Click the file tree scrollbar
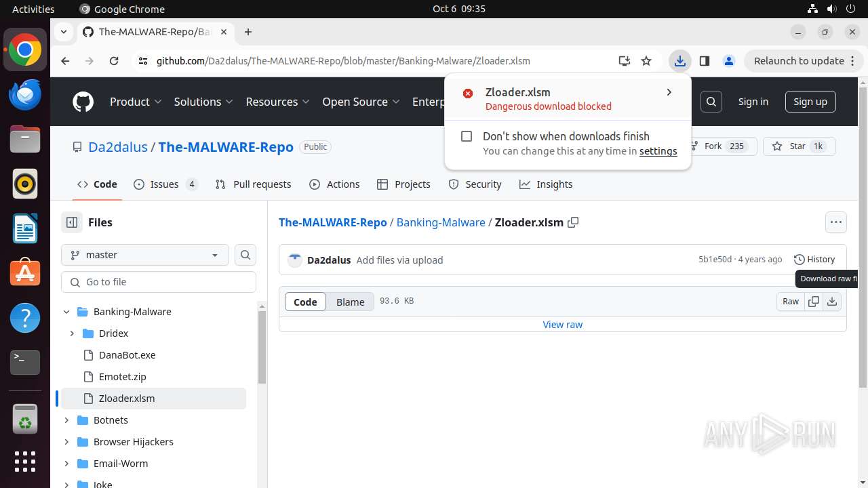868x488 pixels. [x=262, y=347]
